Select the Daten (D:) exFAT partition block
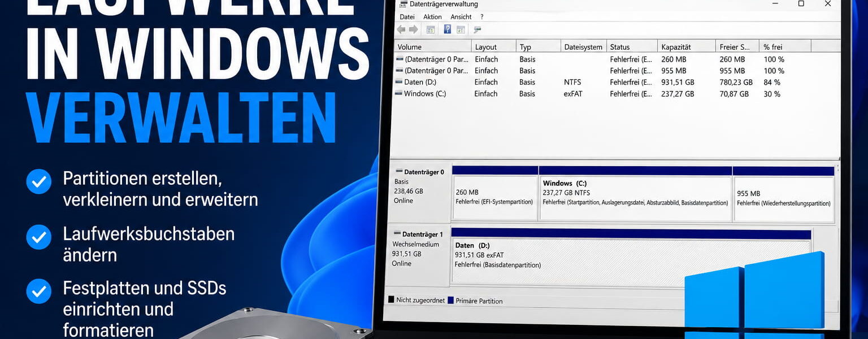 point(631,258)
